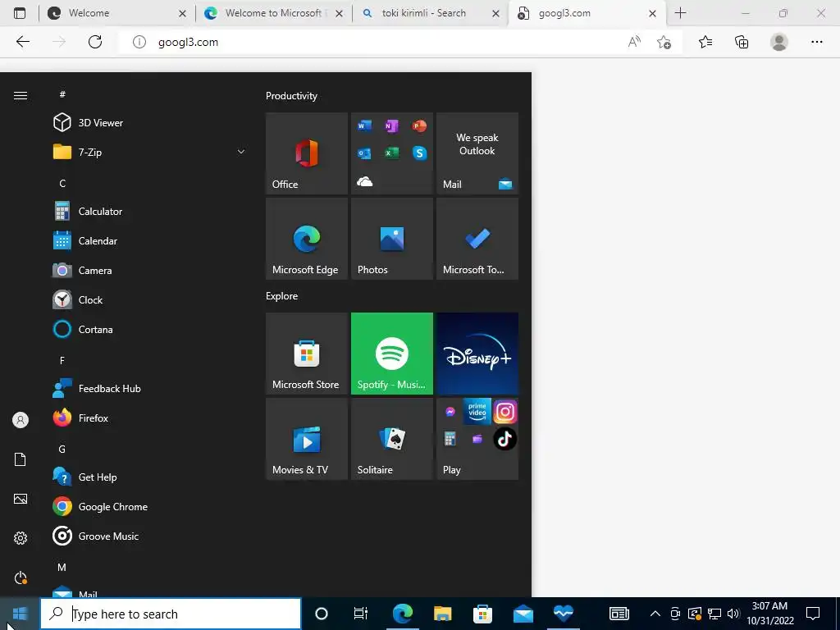The width and height of the screenshot is (840, 630).
Task: Open the Get Help app
Action: [x=150, y=477]
